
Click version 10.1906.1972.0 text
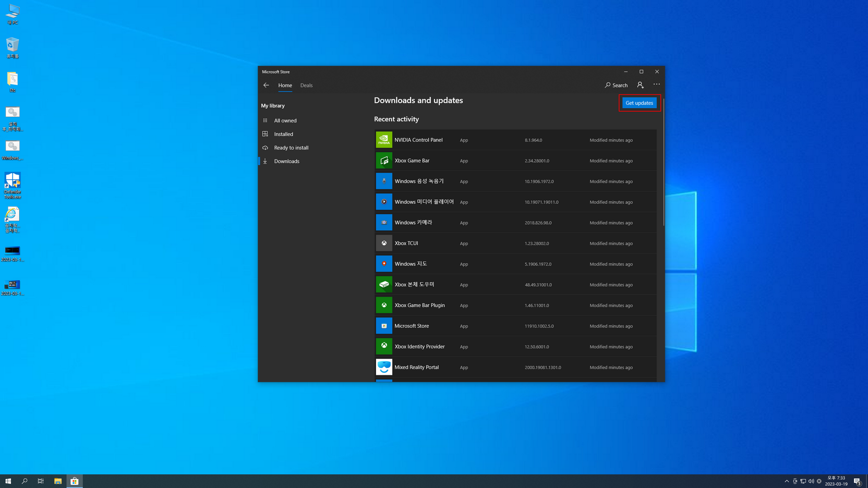[x=539, y=181]
